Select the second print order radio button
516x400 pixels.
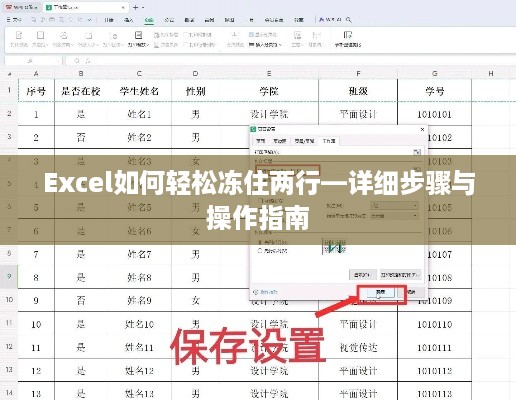point(260,251)
